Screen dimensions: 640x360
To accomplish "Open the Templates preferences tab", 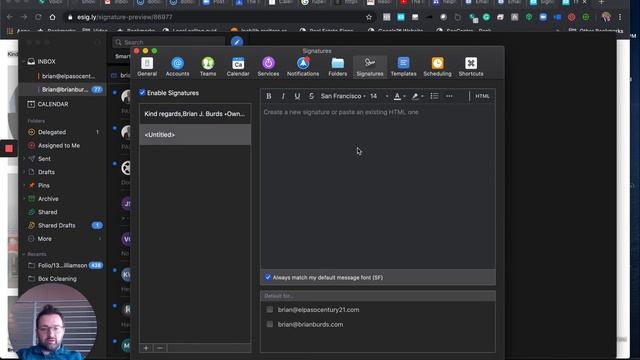I will [x=403, y=67].
